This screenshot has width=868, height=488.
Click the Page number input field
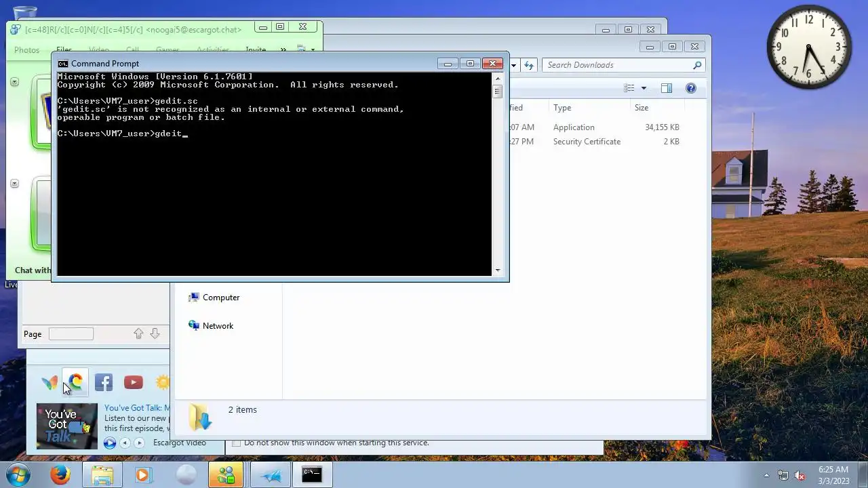pos(71,333)
